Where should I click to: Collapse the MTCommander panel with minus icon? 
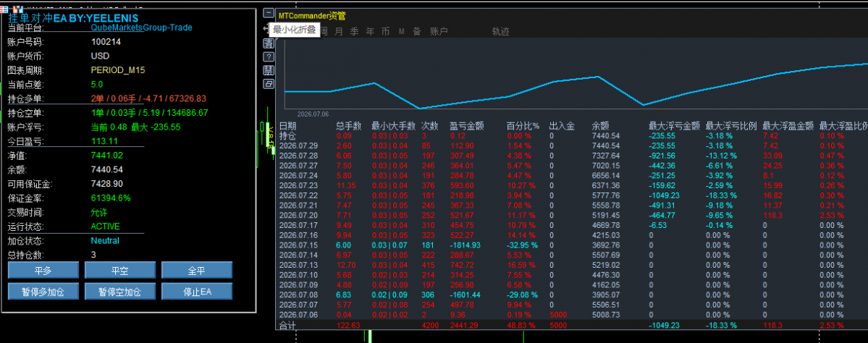(x=269, y=13)
